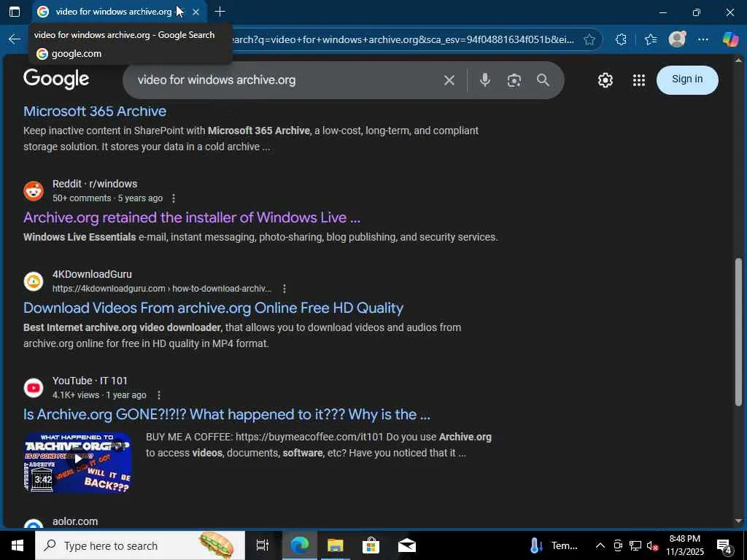Start voice search with microphone
The width and height of the screenshot is (747, 560).
coord(485,80)
